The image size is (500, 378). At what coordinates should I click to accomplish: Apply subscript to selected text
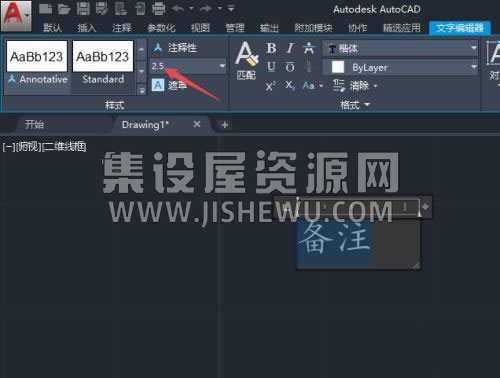coord(290,86)
